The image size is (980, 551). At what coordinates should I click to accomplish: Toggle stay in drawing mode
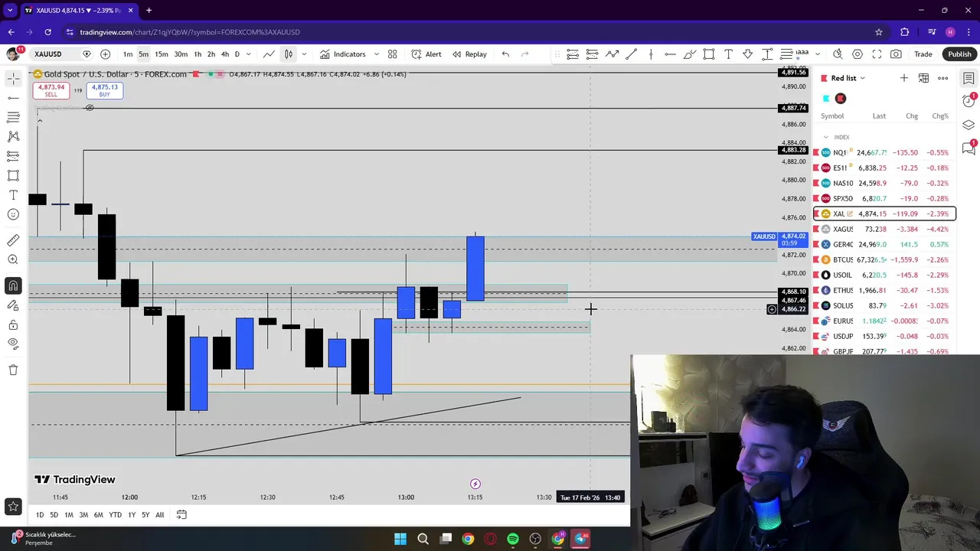[13, 305]
